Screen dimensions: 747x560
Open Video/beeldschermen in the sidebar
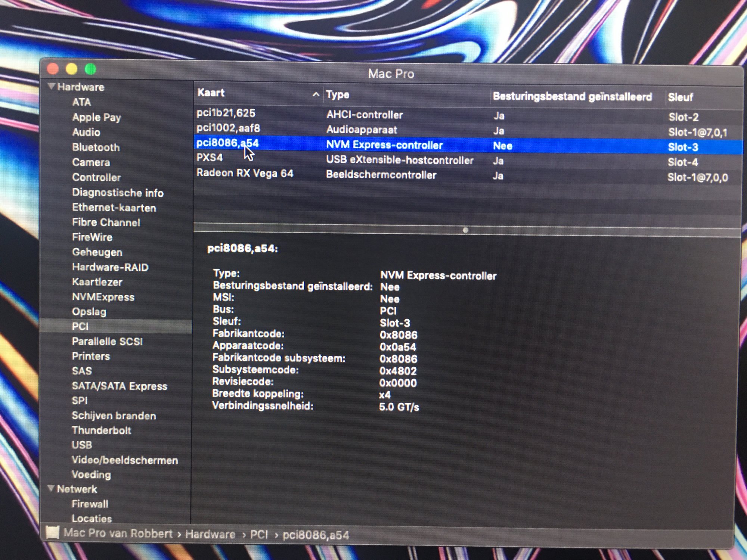click(125, 460)
